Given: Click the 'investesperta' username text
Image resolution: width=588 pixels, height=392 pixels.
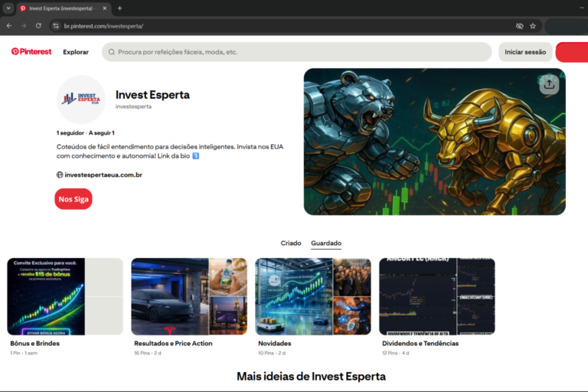Looking at the screenshot, I should pyautogui.click(x=133, y=106).
